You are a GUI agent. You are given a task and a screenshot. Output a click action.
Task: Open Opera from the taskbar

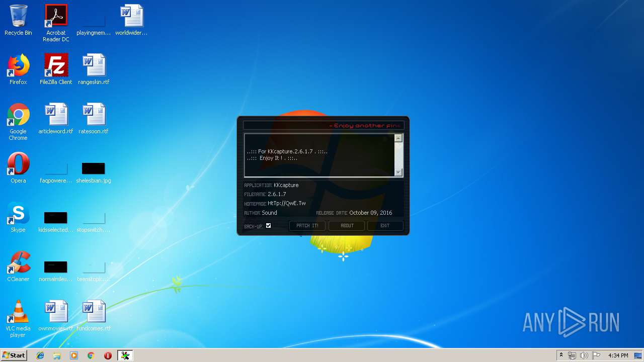[x=108, y=355]
